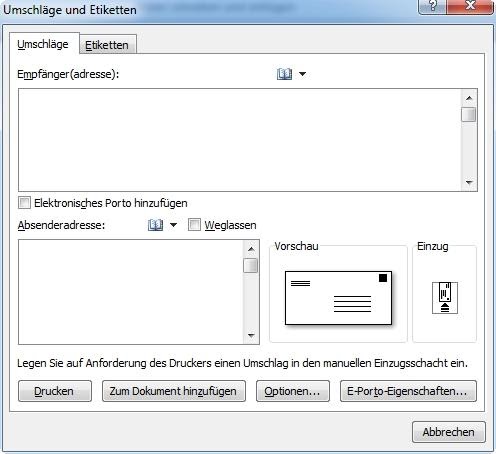Switch to the Etiketten tab
The image size is (496, 454).
click(x=107, y=45)
